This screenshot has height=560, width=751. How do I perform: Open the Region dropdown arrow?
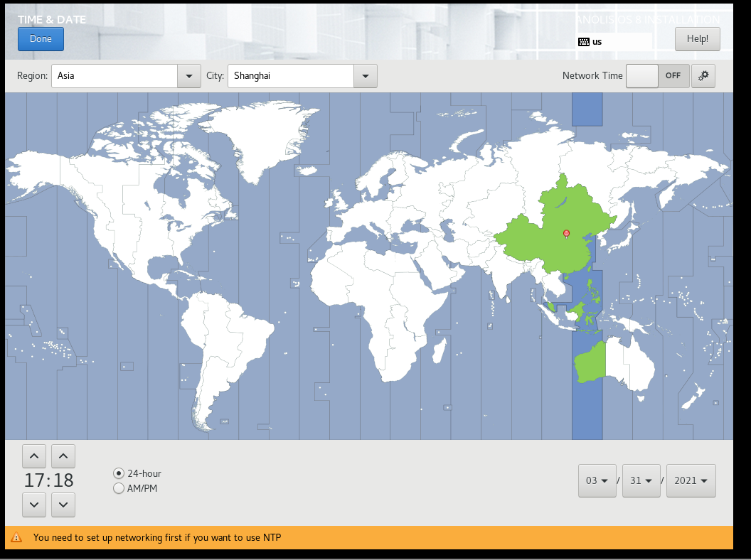tap(188, 76)
